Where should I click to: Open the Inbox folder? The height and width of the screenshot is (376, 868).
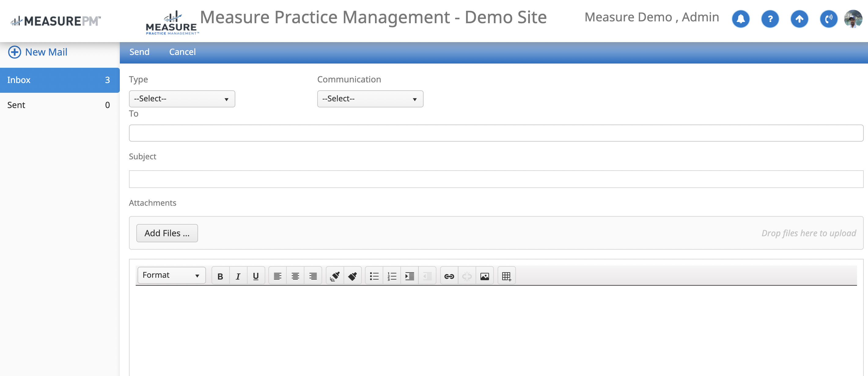point(60,80)
